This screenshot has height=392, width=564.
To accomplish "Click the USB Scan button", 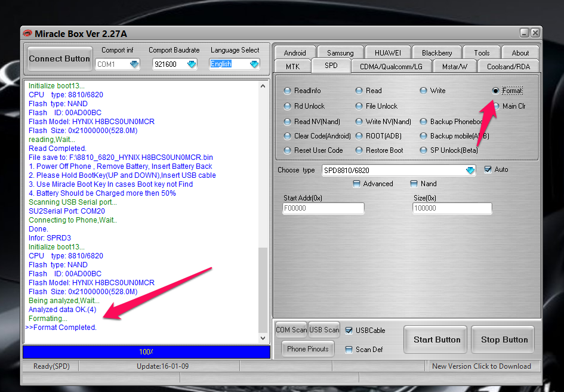I will click(323, 330).
